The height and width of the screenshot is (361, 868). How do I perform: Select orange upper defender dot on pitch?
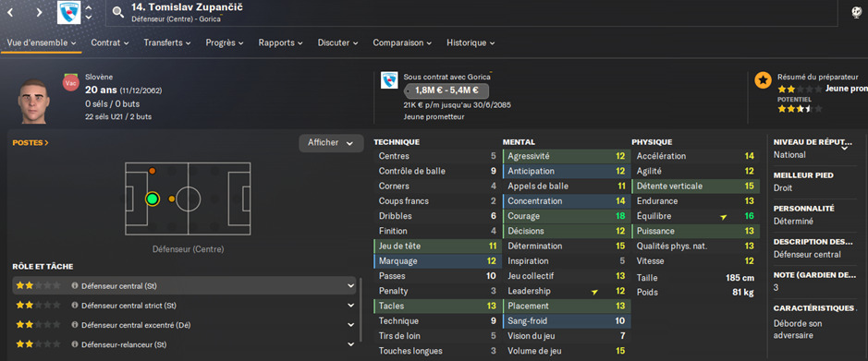(153, 171)
